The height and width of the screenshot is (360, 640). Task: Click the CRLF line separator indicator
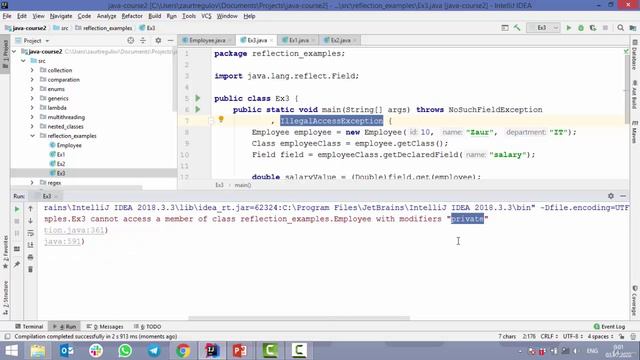tap(549, 336)
